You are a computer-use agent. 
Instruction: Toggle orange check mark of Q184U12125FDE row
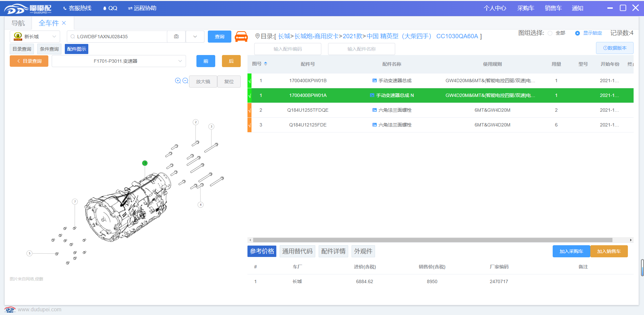(249, 125)
